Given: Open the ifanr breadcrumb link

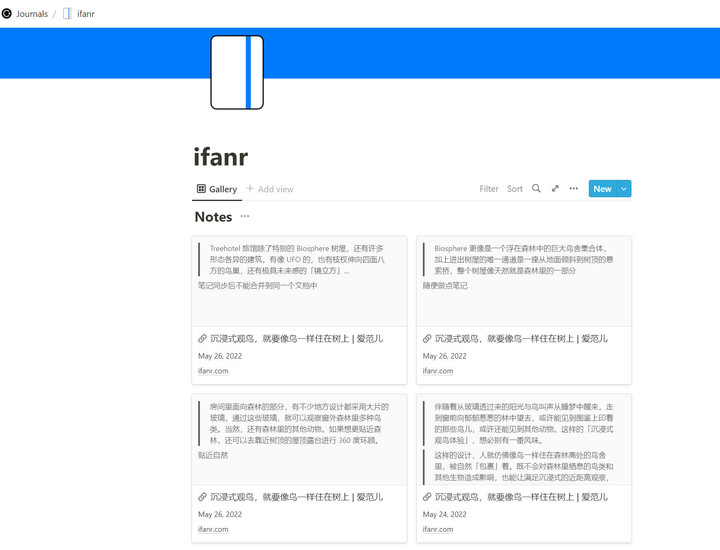Looking at the screenshot, I should point(86,14).
